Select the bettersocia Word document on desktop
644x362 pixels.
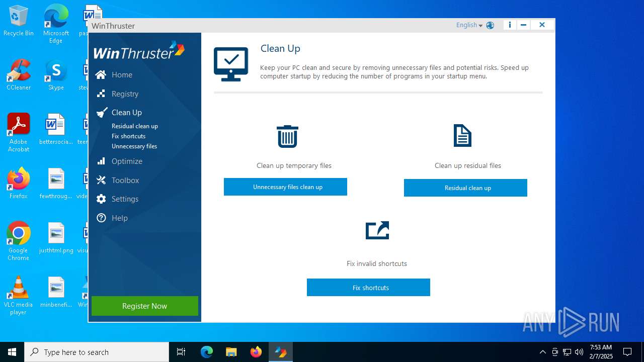click(56, 129)
